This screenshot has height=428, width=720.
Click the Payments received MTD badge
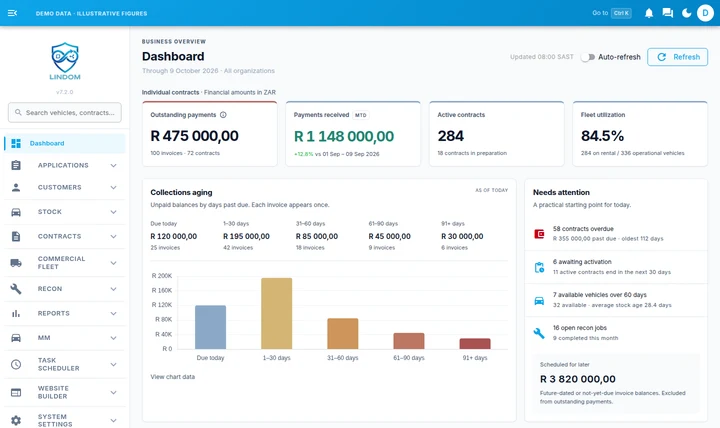tap(360, 115)
